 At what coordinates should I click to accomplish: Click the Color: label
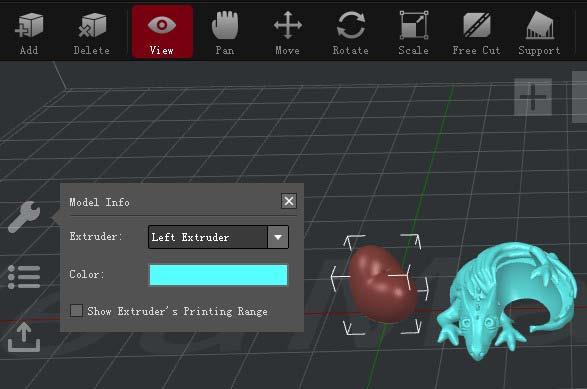87,274
